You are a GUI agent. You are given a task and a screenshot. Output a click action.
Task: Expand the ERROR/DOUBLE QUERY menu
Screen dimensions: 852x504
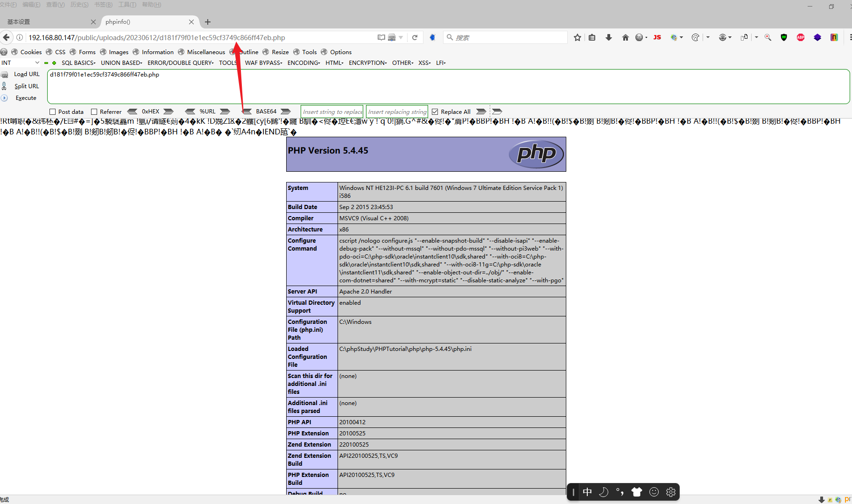point(181,63)
